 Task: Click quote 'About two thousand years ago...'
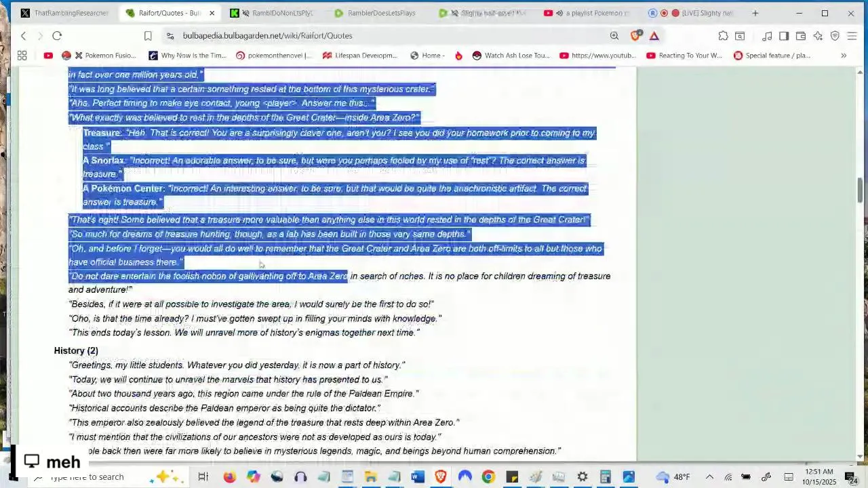(243, 394)
